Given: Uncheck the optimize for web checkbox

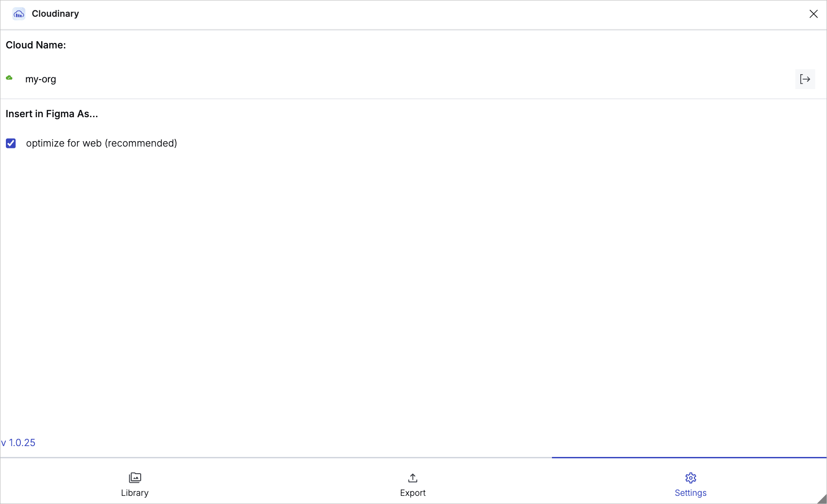Looking at the screenshot, I should (11, 143).
